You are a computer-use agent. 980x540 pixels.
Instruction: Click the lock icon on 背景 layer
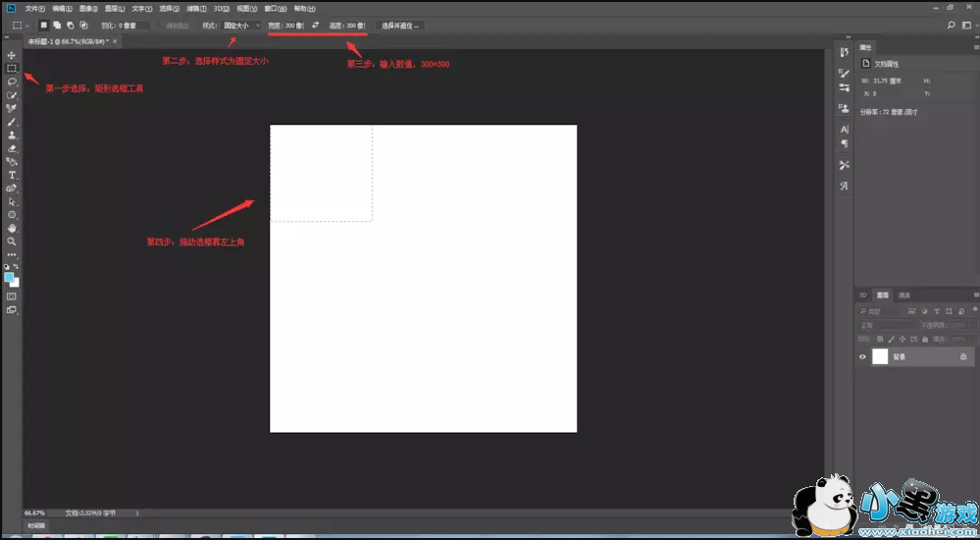(963, 357)
